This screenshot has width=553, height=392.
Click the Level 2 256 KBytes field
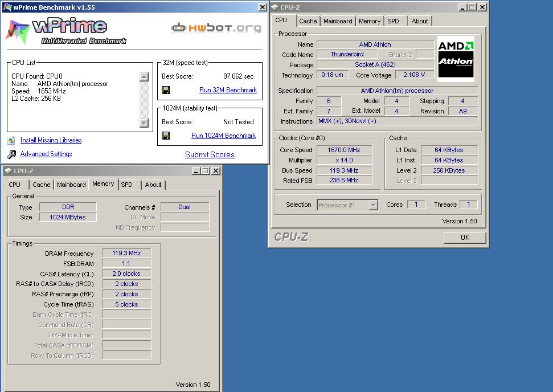coord(449,170)
